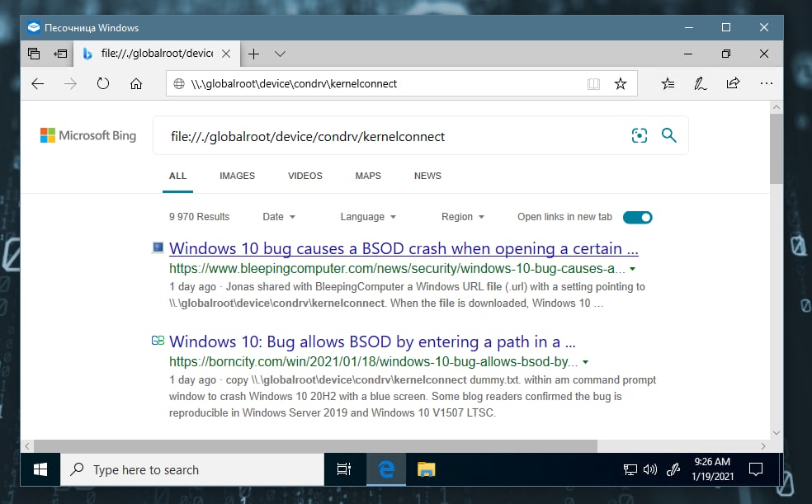812x504 pixels.
Task: Open reading view icon
Action: (593, 84)
